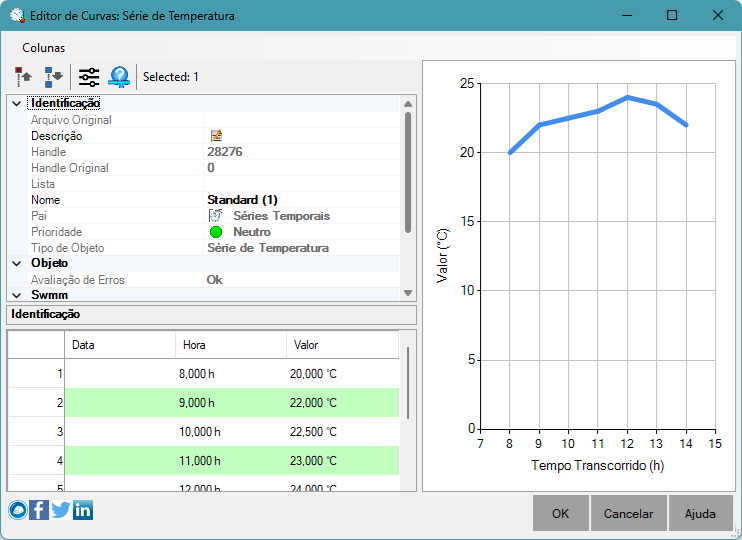The width and height of the screenshot is (742, 540).
Task: Click the help question mark toolbar icon
Action: [x=119, y=77]
